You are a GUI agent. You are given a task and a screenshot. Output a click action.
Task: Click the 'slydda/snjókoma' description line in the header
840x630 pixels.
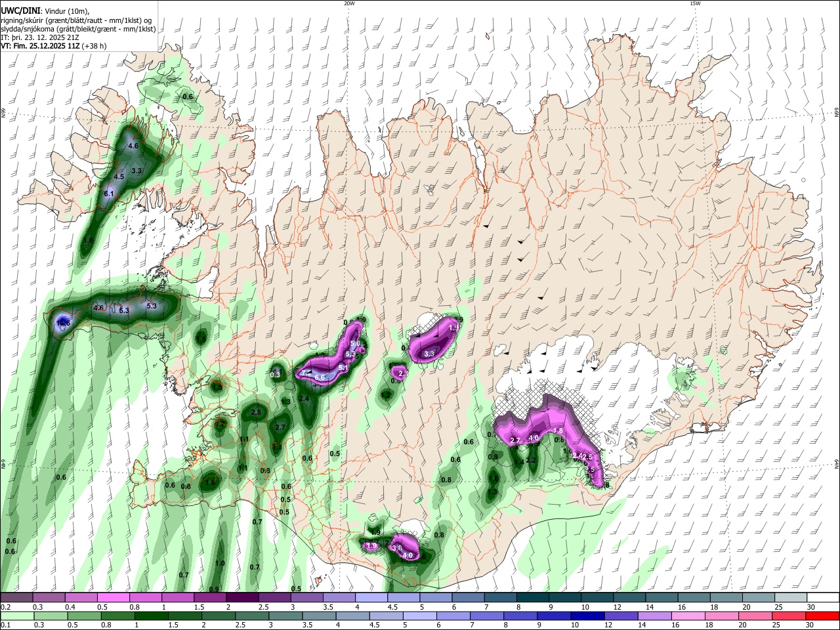pyautogui.click(x=78, y=29)
